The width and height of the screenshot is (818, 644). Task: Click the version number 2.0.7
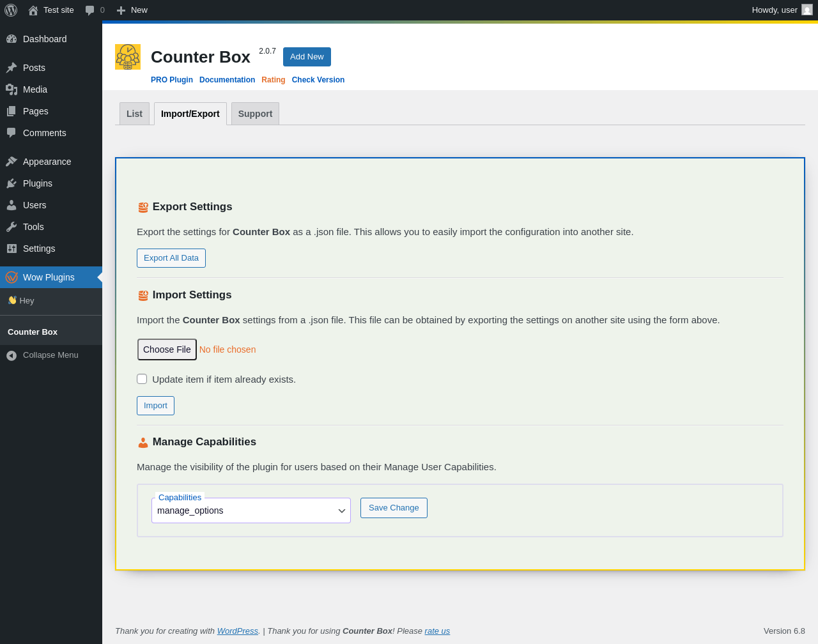coord(267,51)
